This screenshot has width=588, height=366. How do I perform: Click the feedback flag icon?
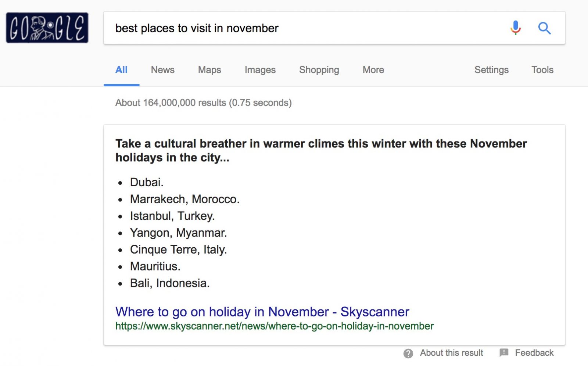[504, 353]
